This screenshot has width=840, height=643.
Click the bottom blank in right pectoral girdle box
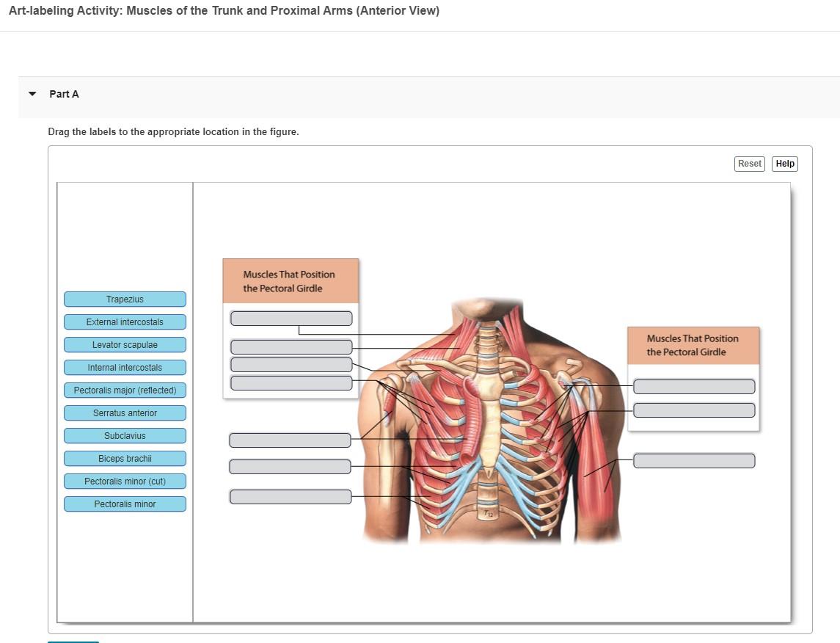pos(693,410)
